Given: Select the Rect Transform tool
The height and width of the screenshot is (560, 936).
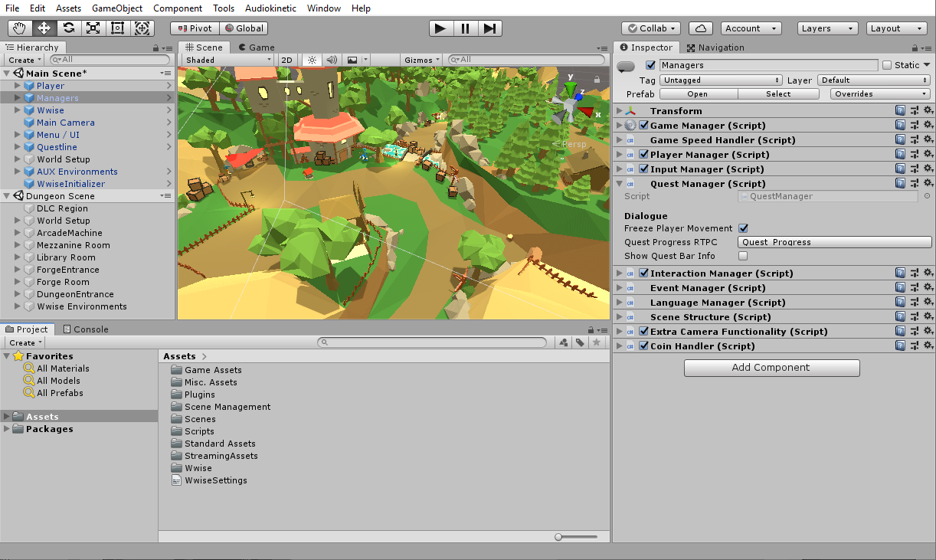Looking at the screenshot, I should pyautogui.click(x=118, y=28).
